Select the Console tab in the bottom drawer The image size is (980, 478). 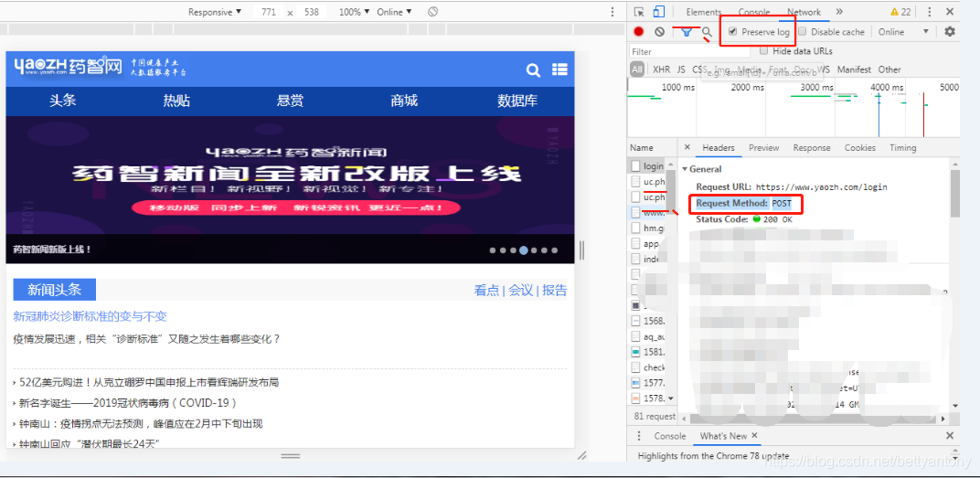(670, 436)
